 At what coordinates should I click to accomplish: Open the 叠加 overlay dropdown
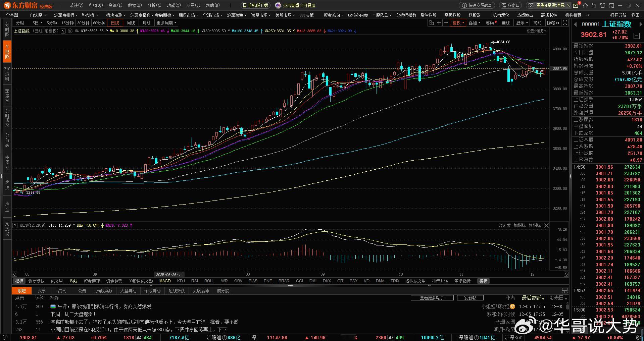click(x=475, y=23)
